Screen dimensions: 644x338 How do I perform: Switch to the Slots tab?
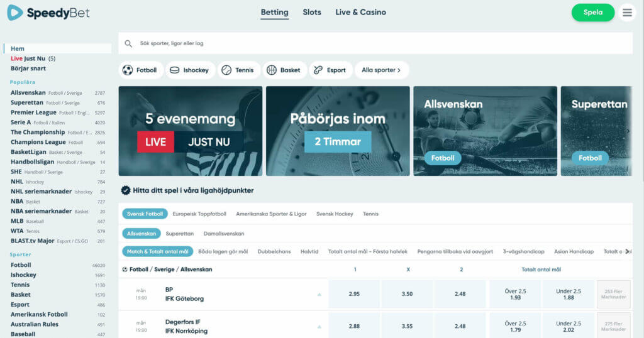312,13
